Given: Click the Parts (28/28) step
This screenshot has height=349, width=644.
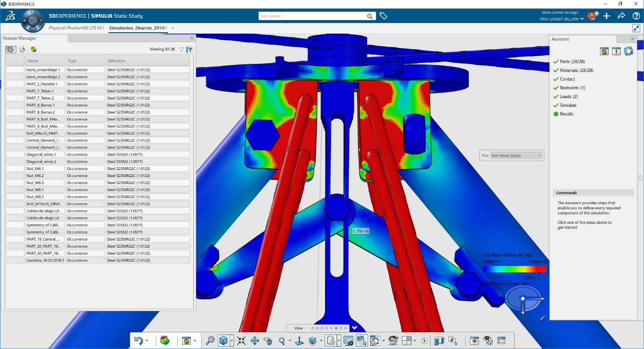Looking at the screenshot, I should point(572,62).
